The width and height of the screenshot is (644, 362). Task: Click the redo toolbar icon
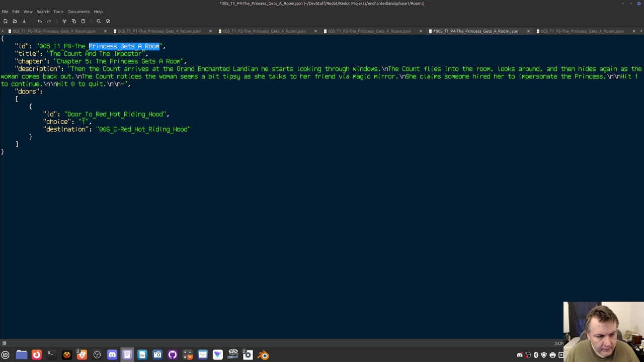tap(49, 21)
